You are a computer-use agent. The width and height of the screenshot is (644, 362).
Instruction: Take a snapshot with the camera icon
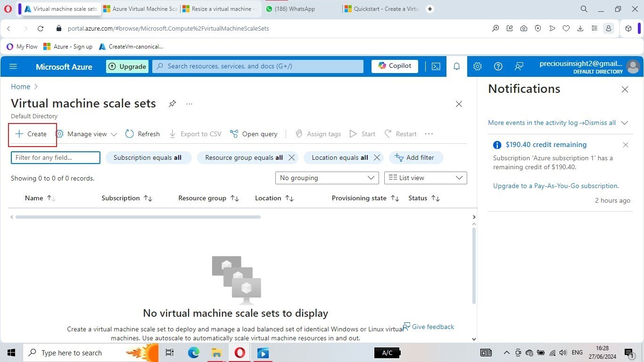[x=524, y=28]
